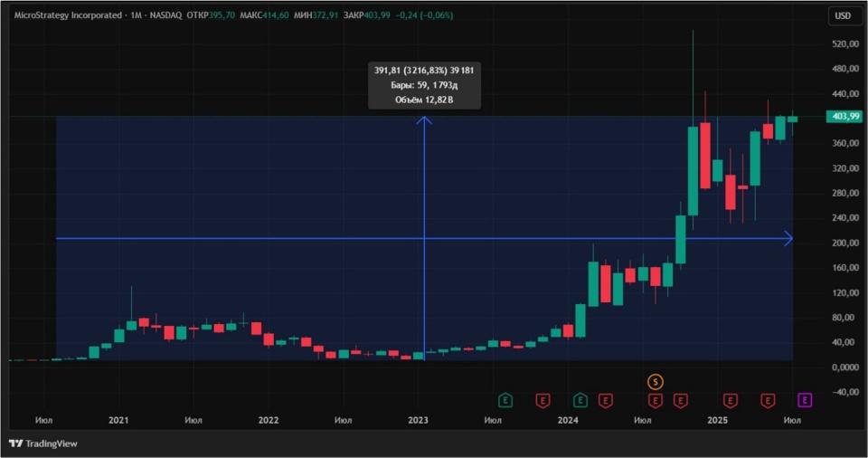This screenshot has width=868, height=458.
Task: Click the top arrowhead of the vertical measure line
Action: click(424, 120)
